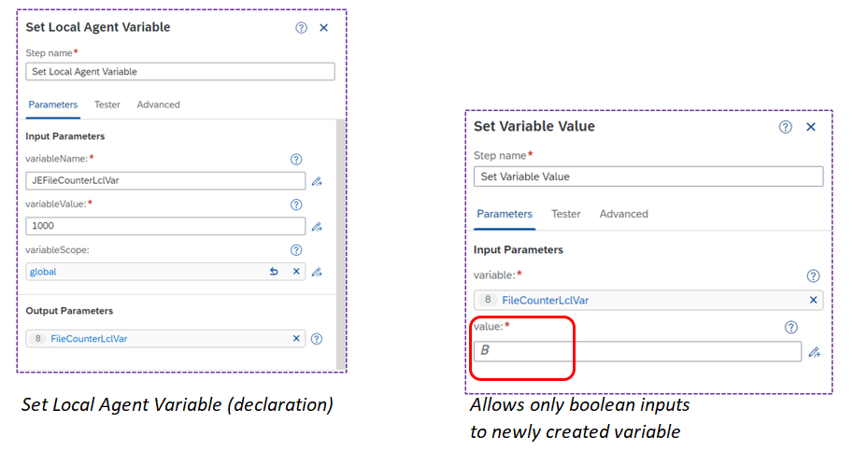Open expression editor for variableName field
This screenshot has height=465, width=868.
(x=317, y=181)
